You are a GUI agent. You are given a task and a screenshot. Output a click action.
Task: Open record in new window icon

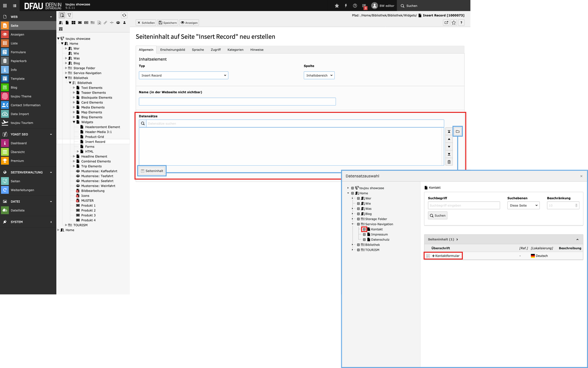click(x=446, y=22)
